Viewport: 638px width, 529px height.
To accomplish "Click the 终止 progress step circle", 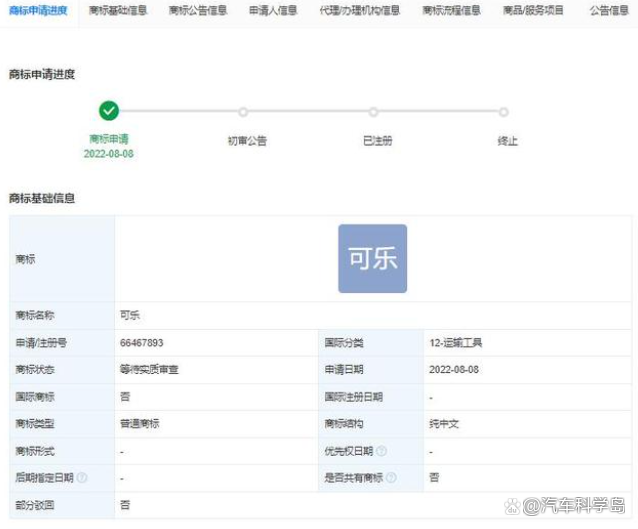I will [x=504, y=112].
